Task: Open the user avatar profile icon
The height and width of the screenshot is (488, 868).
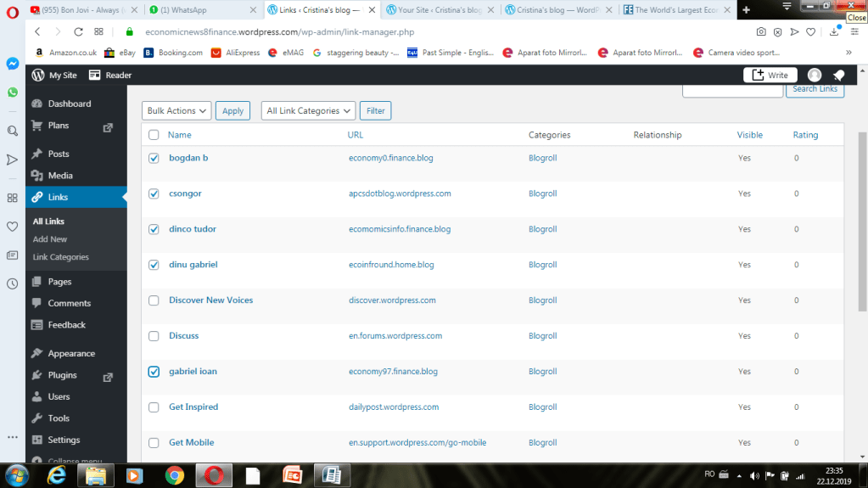Action: 815,76
